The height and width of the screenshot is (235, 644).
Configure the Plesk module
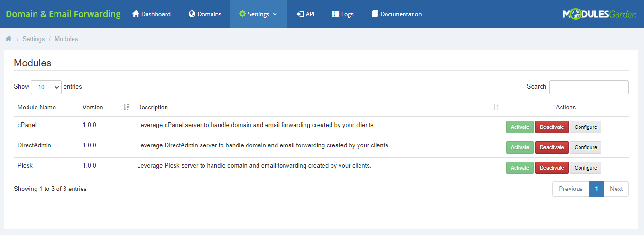click(586, 168)
